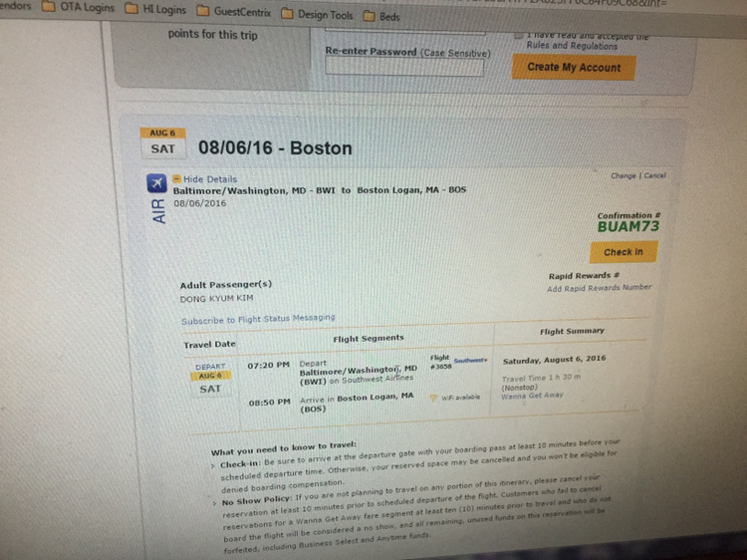Click Add Rapid Rewards Number link

tap(600, 288)
